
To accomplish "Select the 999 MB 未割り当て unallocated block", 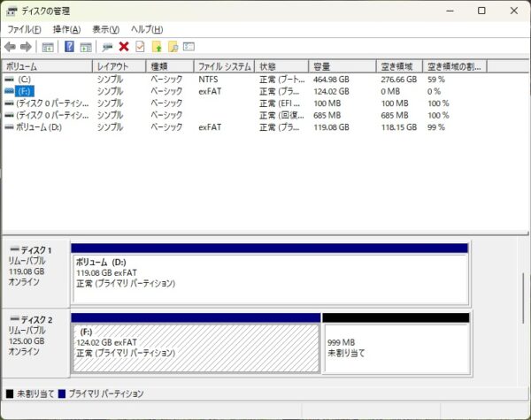I will pyautogui.click(x=396, y=343).
